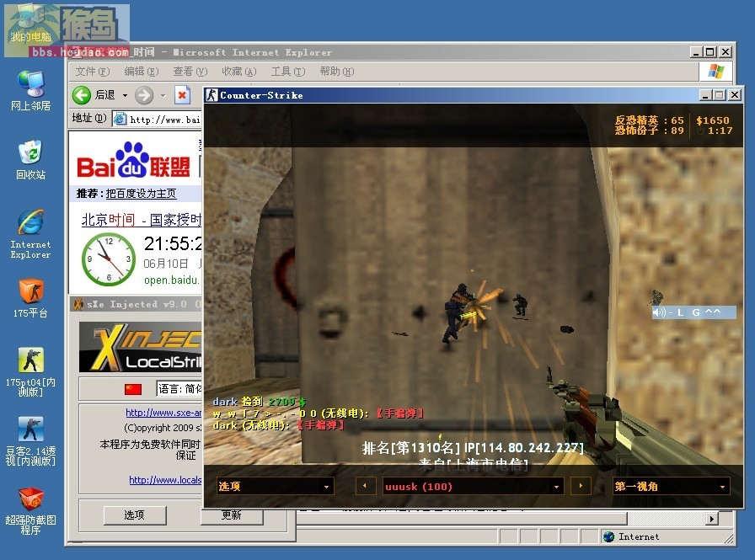
Task: Click the IE Stop red X icon
Action: [182, 95]
